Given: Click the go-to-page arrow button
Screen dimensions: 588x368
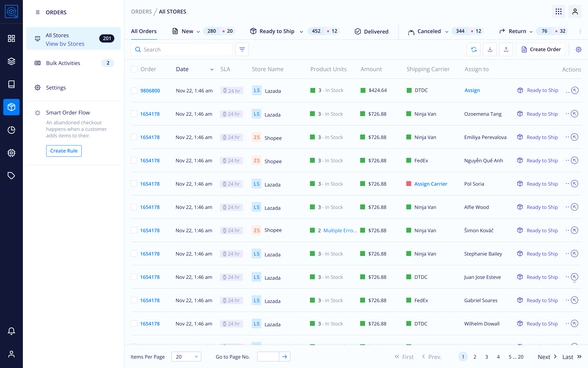Looking at the screenshot, I should tap(284, 357).
